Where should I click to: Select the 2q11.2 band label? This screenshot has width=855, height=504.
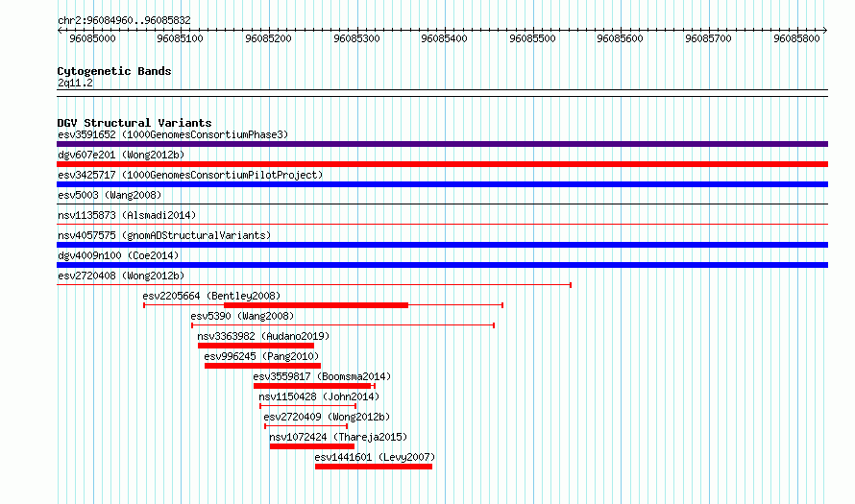click(x=75, y=83)
